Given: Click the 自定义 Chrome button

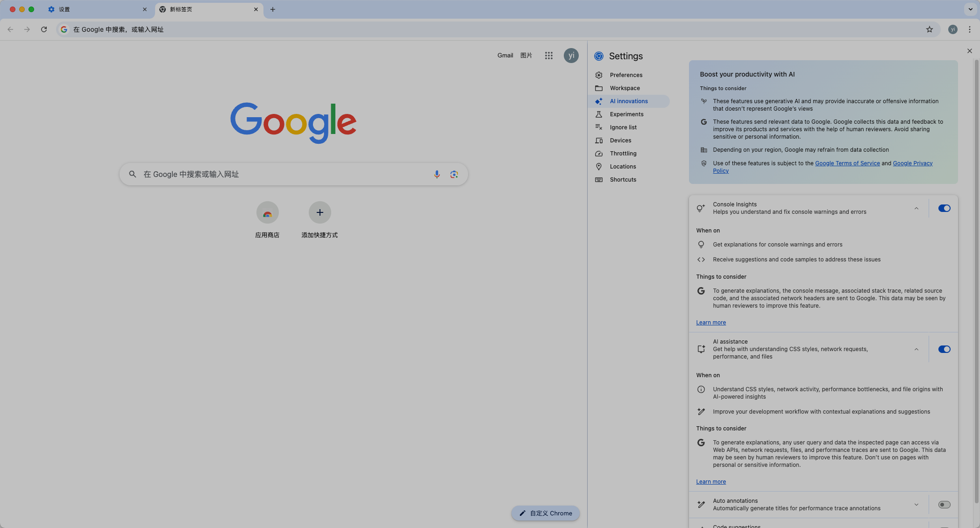Looking at the screenshot, I should tap(545, 513).
